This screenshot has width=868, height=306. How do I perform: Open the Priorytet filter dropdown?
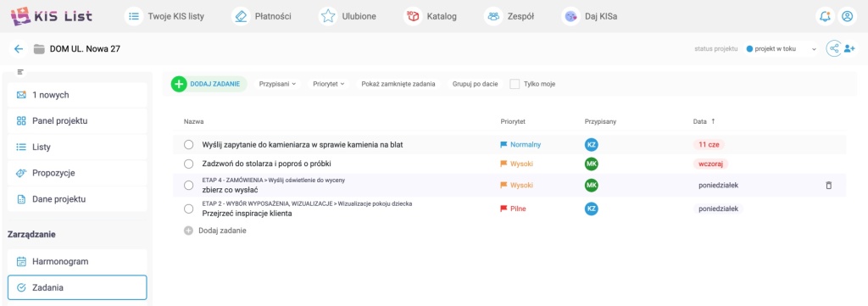328,84
